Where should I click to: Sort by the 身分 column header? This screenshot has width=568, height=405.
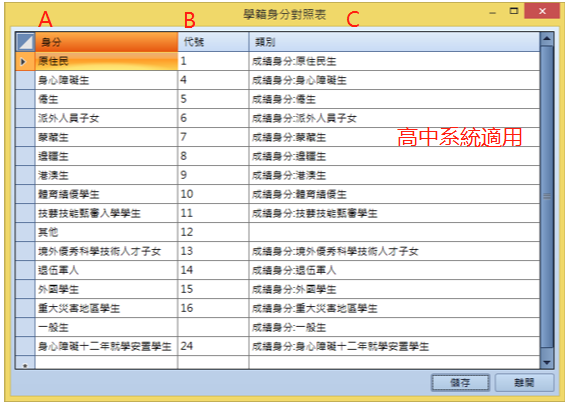point(106,42)
